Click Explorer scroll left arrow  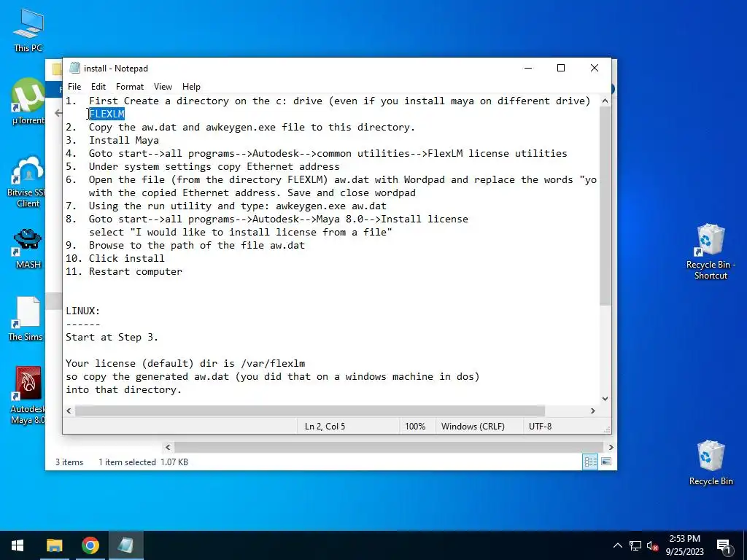(168, 447)
